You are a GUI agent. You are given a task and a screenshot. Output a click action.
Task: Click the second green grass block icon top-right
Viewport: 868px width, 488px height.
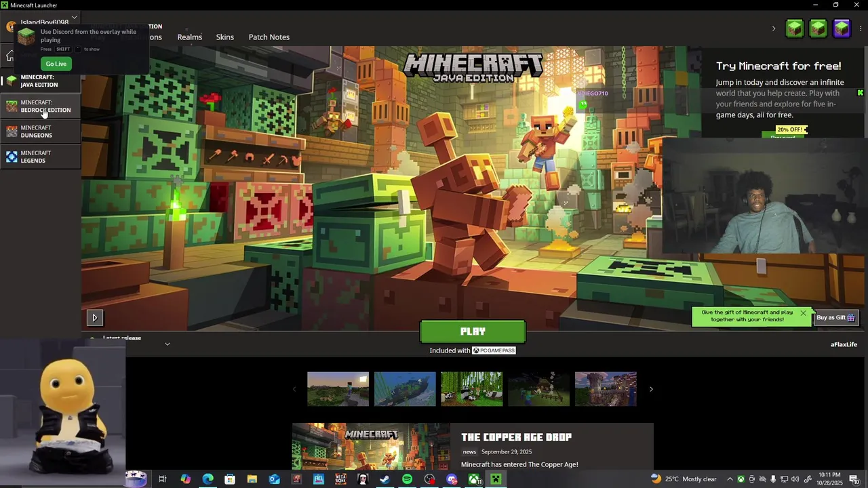point(818,28)
